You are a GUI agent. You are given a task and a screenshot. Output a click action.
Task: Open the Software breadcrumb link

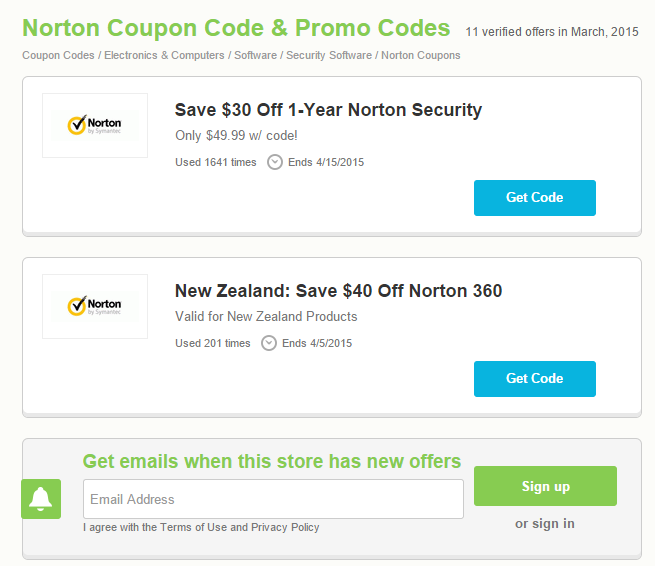click(255, 56)
